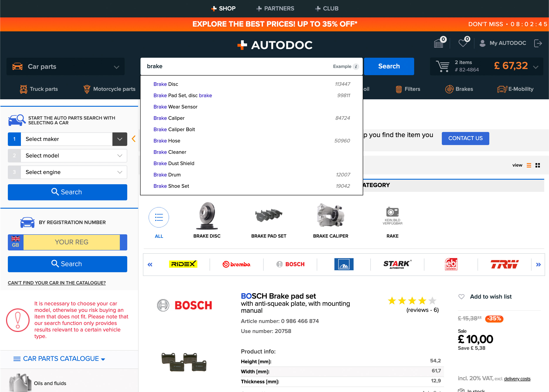Click the YOUR REG input field

[x=72, y=242]
